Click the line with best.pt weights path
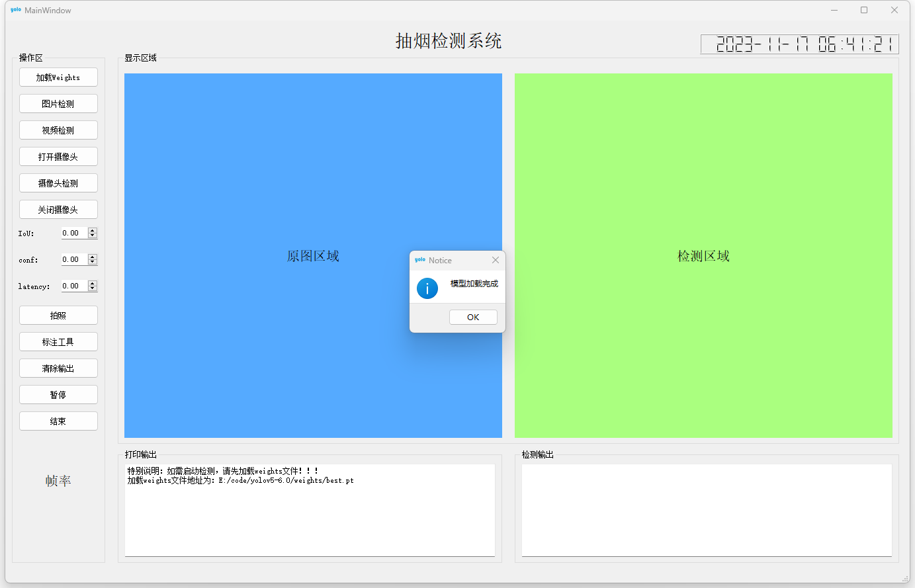Viewport: 915px width, 588px height. click(x=241, y=480)
